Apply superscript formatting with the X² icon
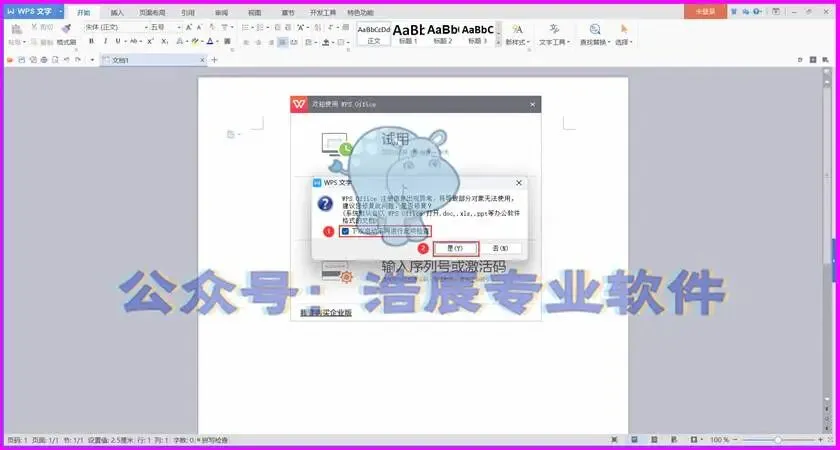The height and width of the screenshot is (450, 840). tap(151, 41)
